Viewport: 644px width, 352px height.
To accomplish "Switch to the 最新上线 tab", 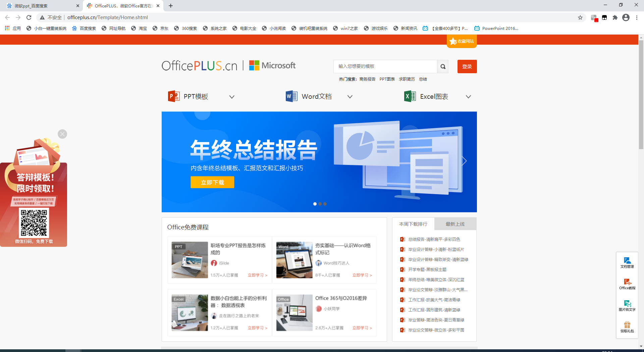I will tap(455, 224).
